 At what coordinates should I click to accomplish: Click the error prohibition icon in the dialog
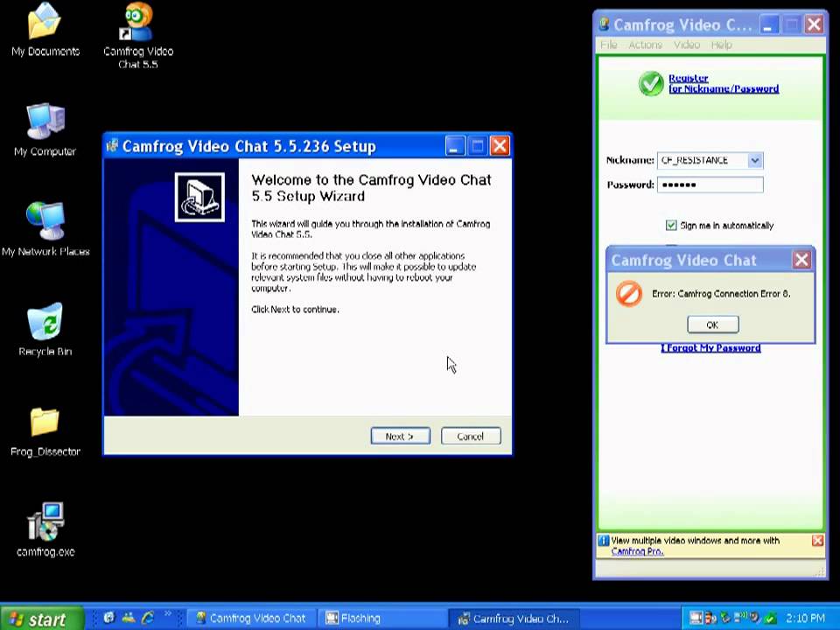coord(629,294)
